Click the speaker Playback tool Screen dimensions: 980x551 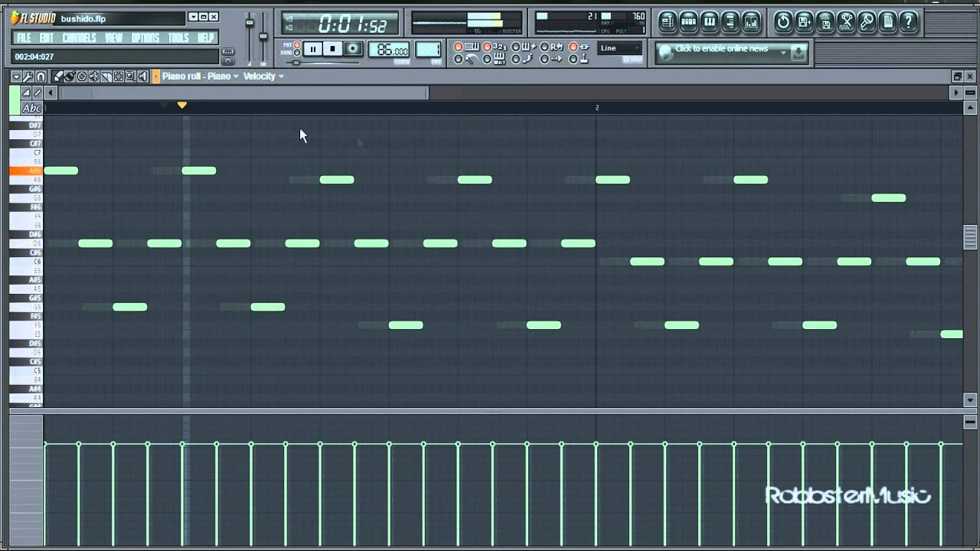pyautogui.click(x=143, y=77)
